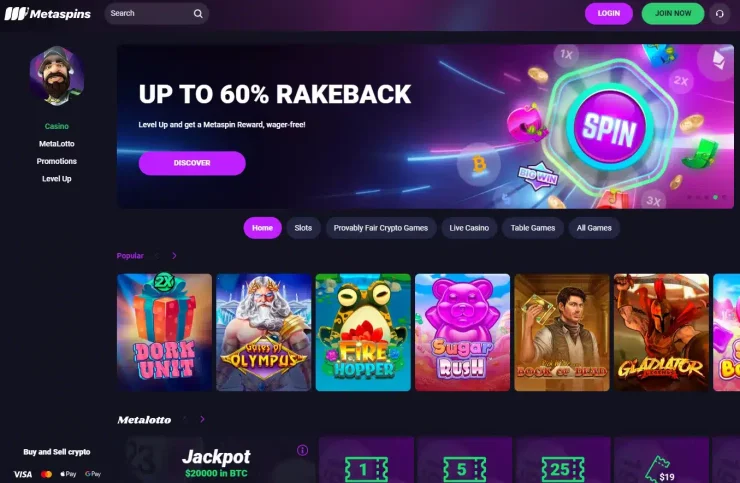
Task: Click the user avatar image
Action: [x=57, y=76]
